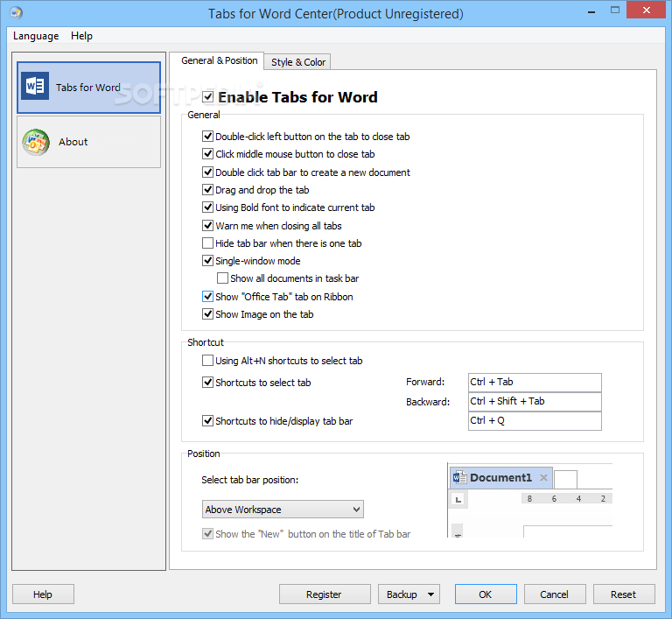Toggle Shortcuts to hide/display tab bar
Image resolution: width=672 pixels, height=619 pixels.
[208, 421]
